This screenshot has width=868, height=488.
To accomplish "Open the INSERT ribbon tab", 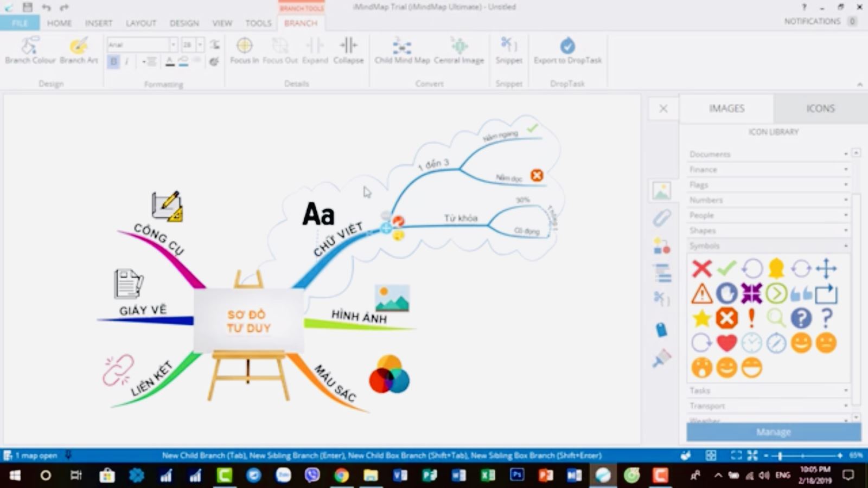I will coord(98,23).
